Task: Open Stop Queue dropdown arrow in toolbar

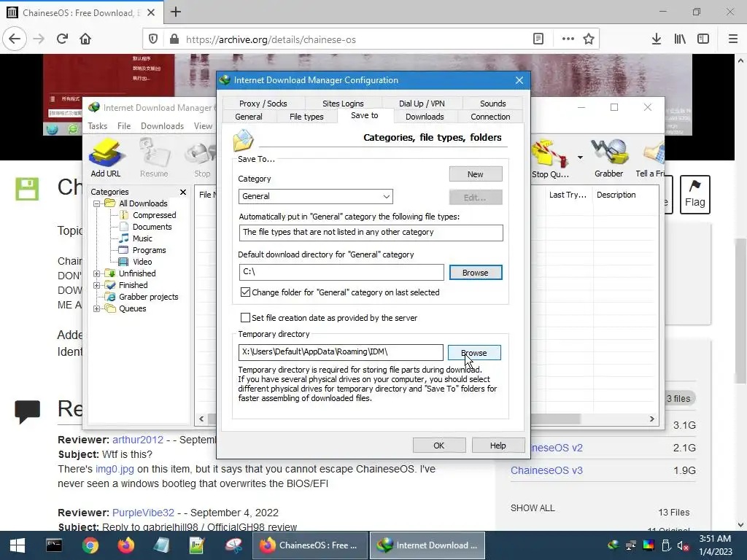Action: (x=580, y=157)
